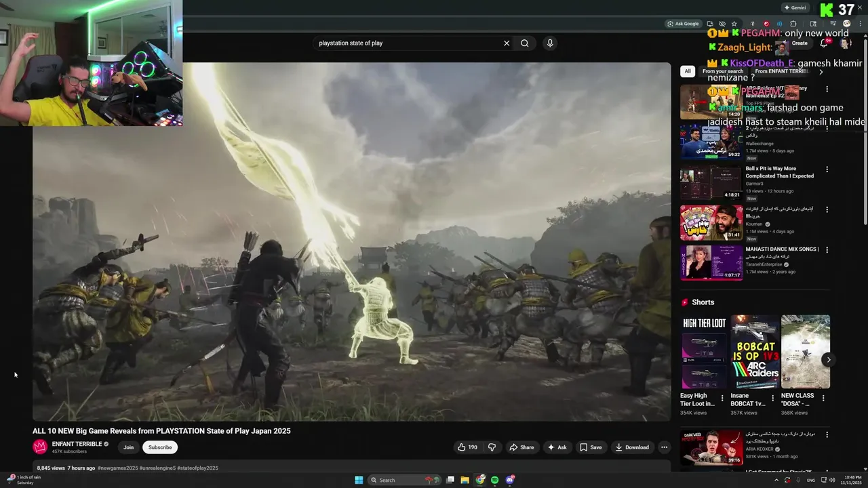Open Discord from taskbar

pos(510,480)
